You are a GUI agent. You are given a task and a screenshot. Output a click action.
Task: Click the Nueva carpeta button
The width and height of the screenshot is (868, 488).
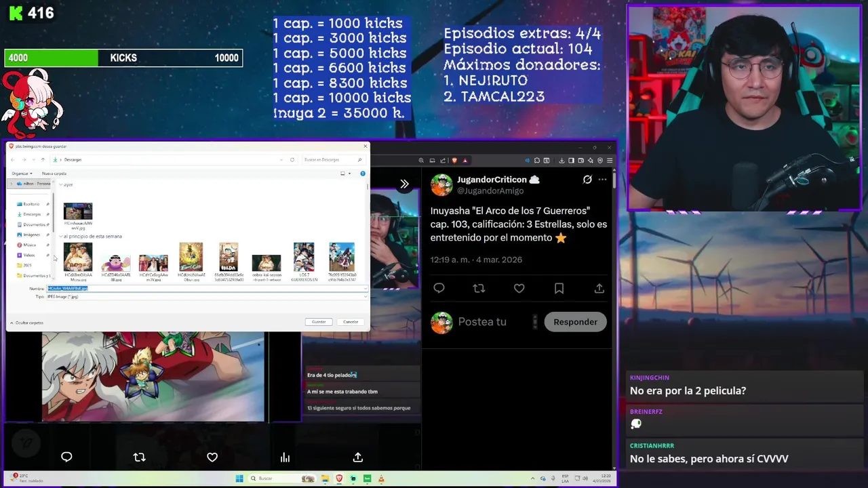point(54,174)
